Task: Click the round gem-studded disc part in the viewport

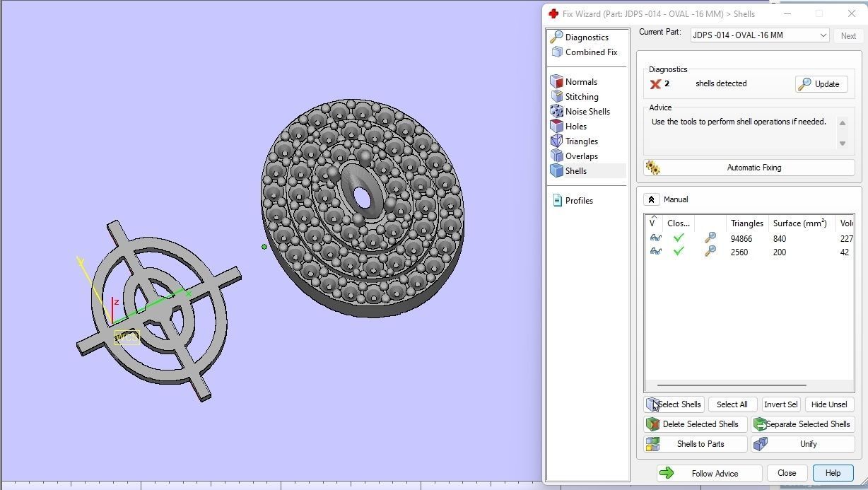Action: pos(363,208)
